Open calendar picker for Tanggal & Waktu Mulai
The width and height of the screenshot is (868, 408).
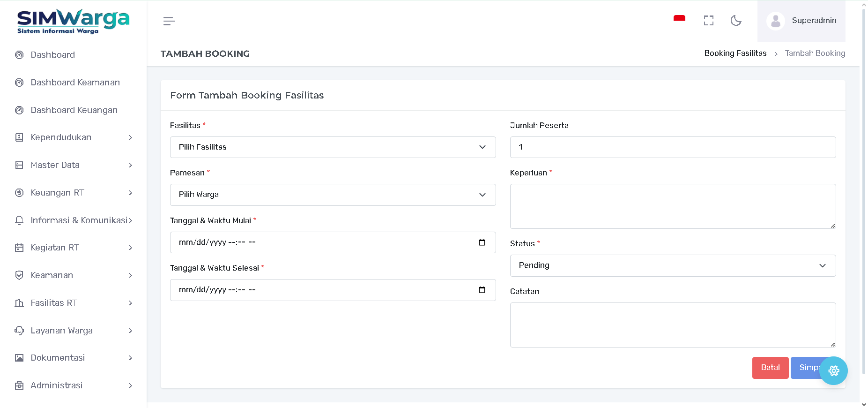tap(482, 242)
